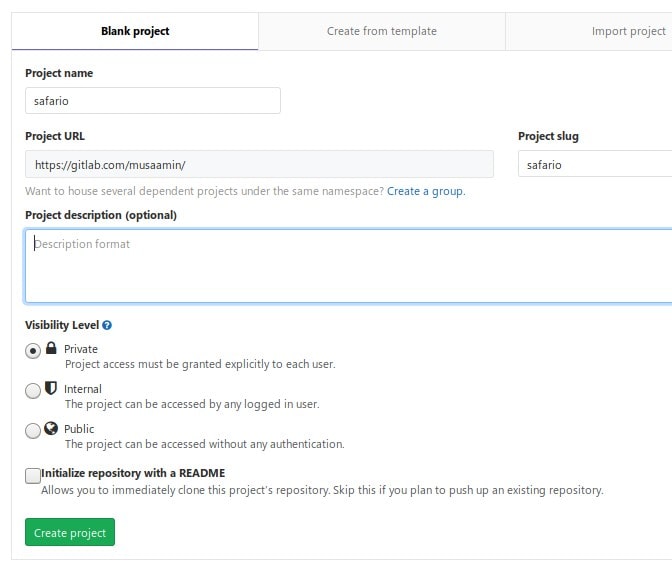The width and height of the screenshot is (672, 567).
Task: Focus the Project name field
Action: tap(153, 101)
